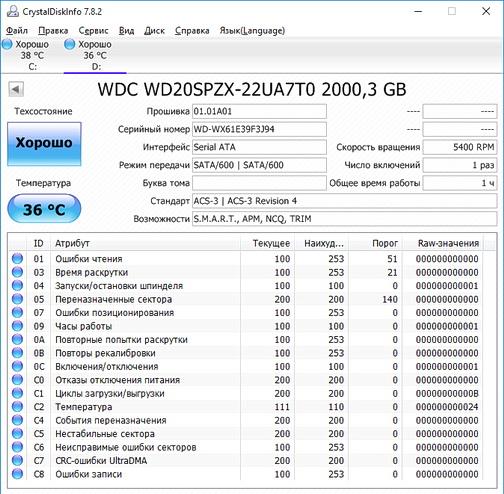The image size is (504, 494).
Task: Click the Общее время работы value 1 ч
Action: [x=460, y=183]
